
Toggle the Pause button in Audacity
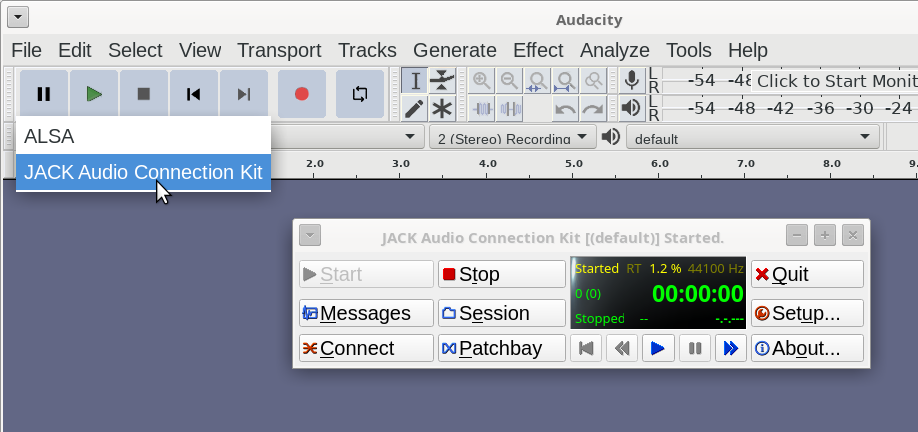coord(44,94)
